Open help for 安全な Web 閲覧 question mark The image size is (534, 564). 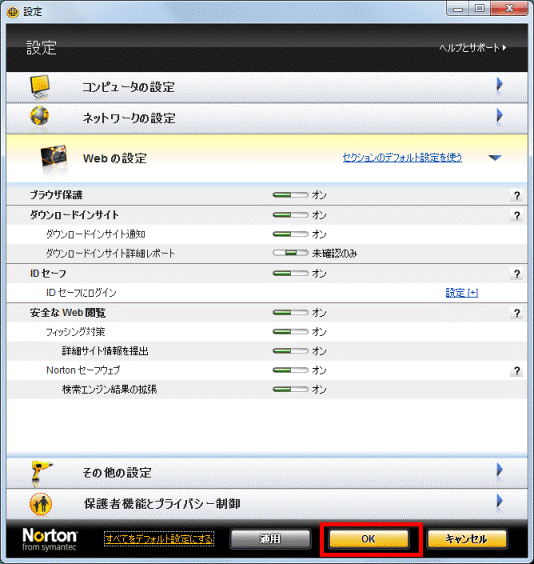517,313
